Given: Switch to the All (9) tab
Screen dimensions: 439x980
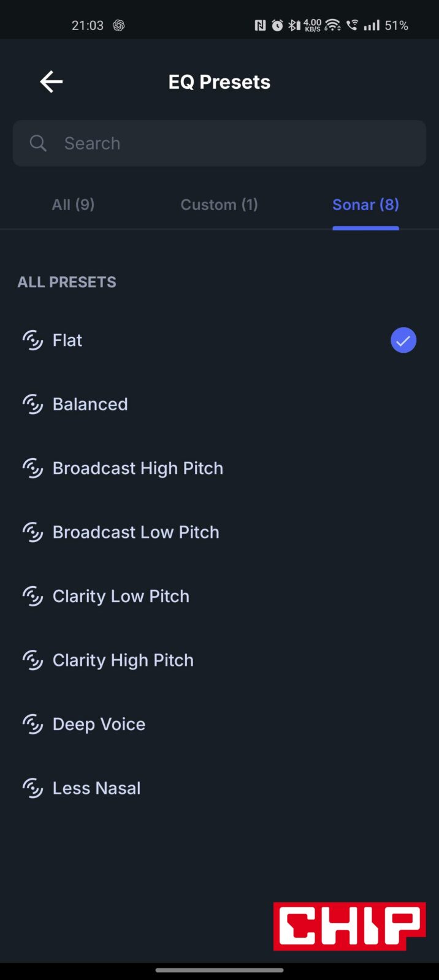Looking at the screenshot, I should [x=73, y=205].
